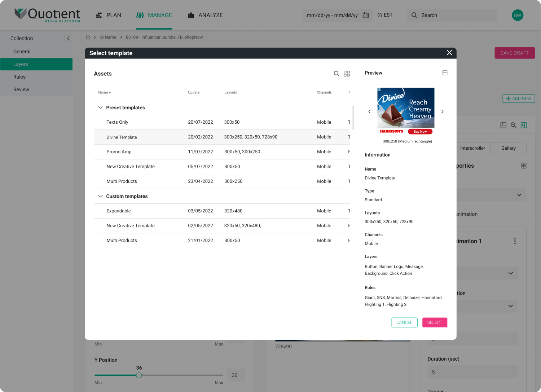The width and height of the screenshot is (541, 392).
Task: Open the PLAN menu
Action: [109, 15]
